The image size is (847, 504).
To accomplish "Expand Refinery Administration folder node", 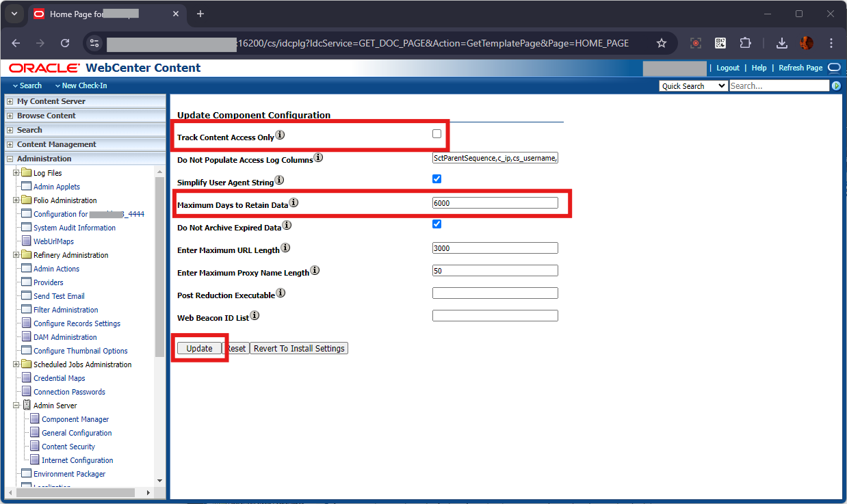I will point(16,254).
